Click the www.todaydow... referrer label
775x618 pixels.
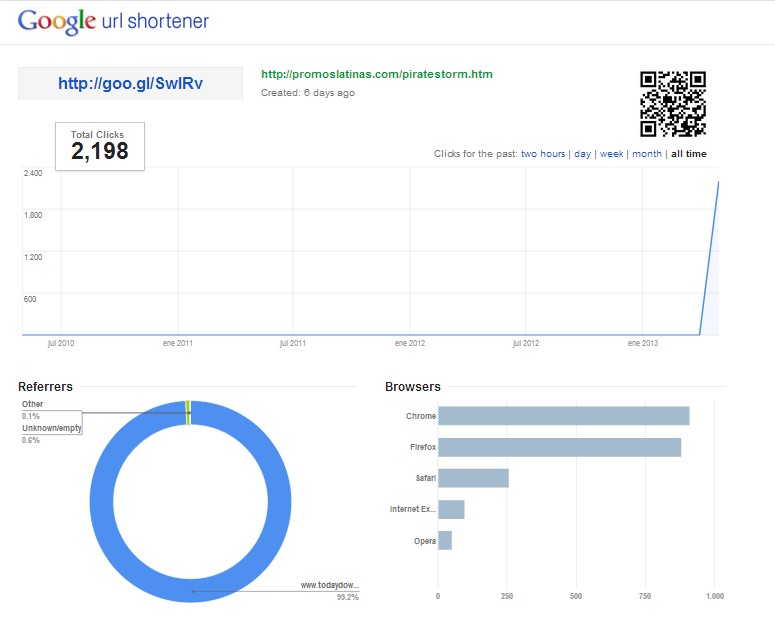point(329,585)
